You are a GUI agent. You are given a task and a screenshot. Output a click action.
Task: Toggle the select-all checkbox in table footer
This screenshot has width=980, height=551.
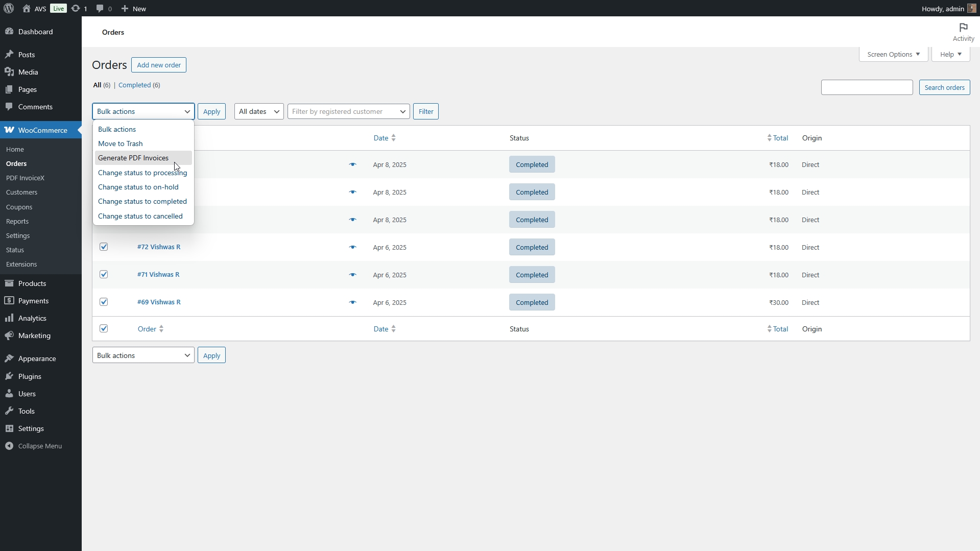click(x=104, y=328)
